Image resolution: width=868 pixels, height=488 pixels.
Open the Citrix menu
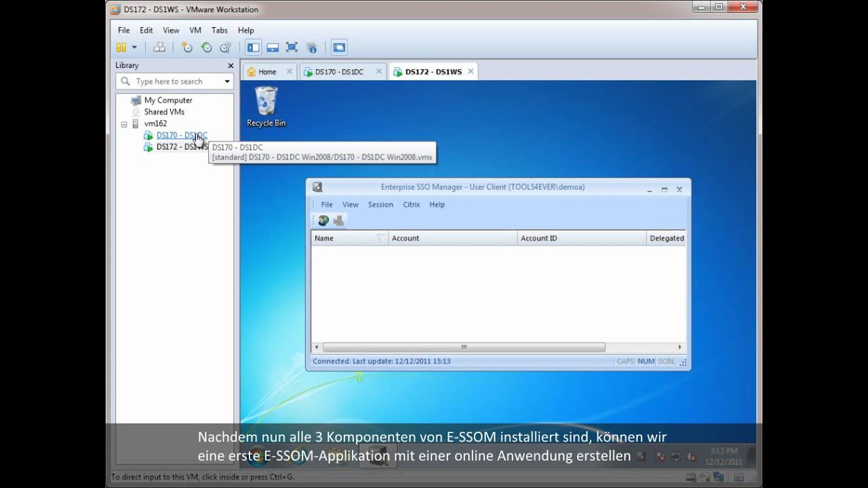412,205
